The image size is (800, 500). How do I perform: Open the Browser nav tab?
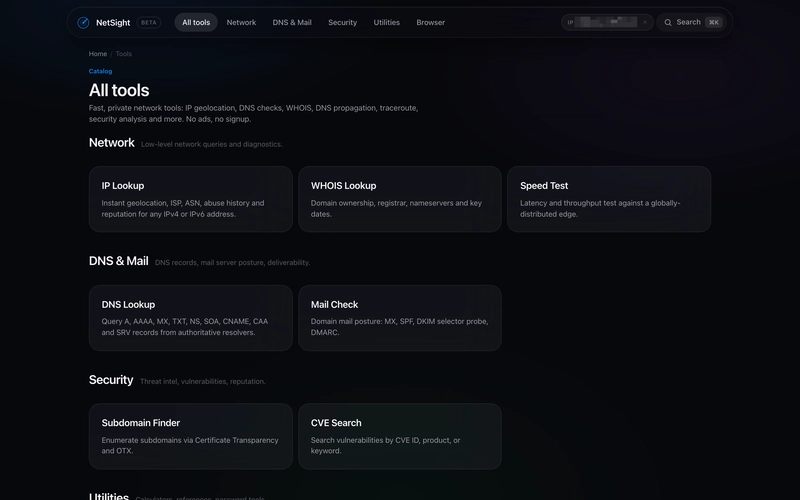(x=431, y=22)
